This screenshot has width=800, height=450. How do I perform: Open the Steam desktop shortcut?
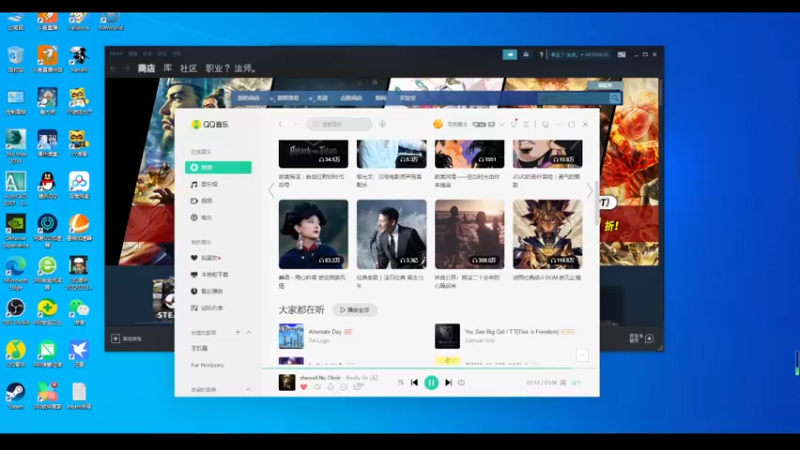(15, 396)
